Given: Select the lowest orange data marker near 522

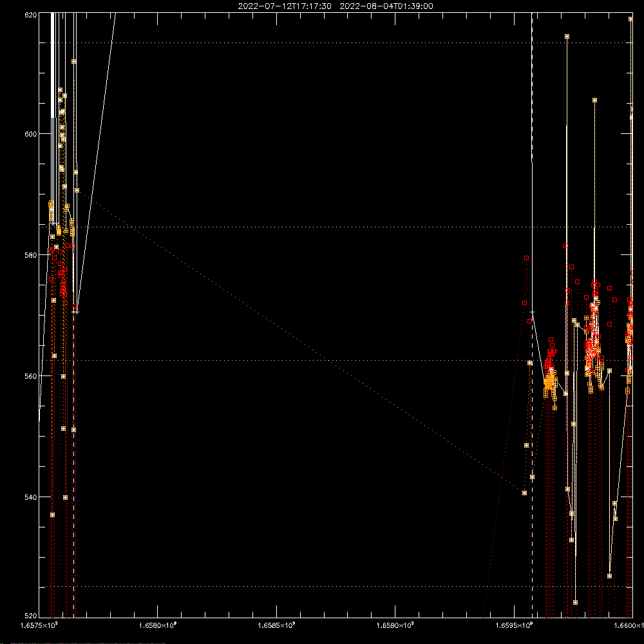Looking at the screenshot, I should click(x=575, y=603).
